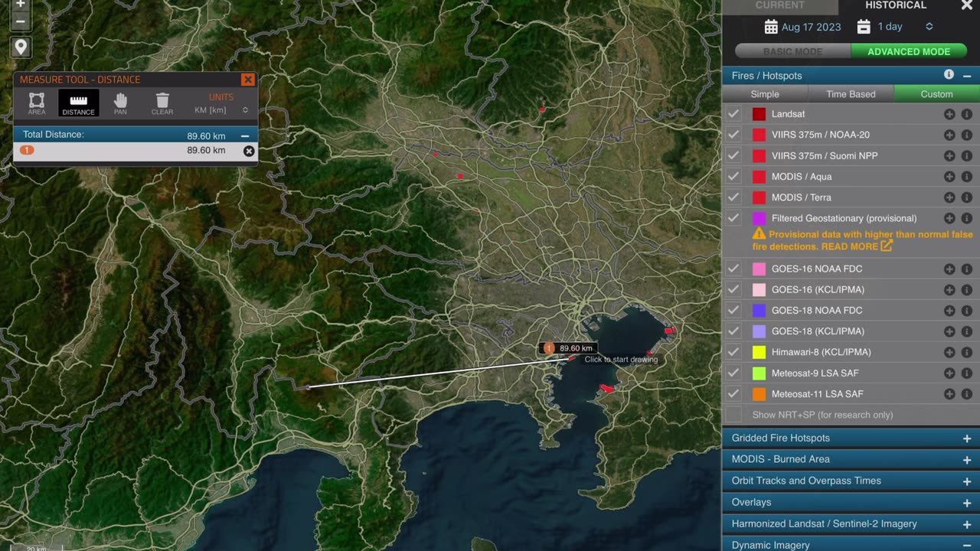The image size is (980, 551).
Task: Click the Landsat dark red color swatch
Action: (x=759, y=114)
